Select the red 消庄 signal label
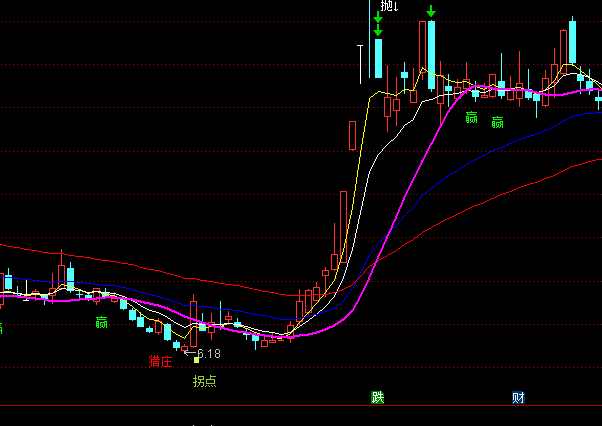Viewport: 602px width, 426px height. point(160,361)
